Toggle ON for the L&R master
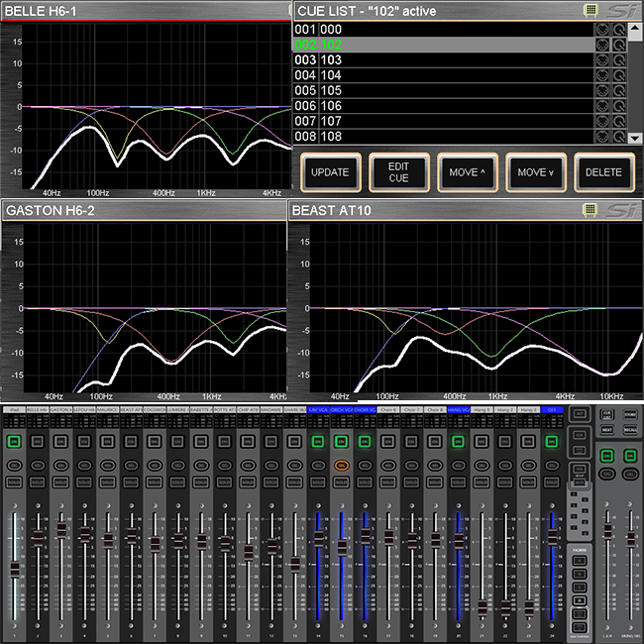Screen dimensions: 644x644 click(607, 456)
